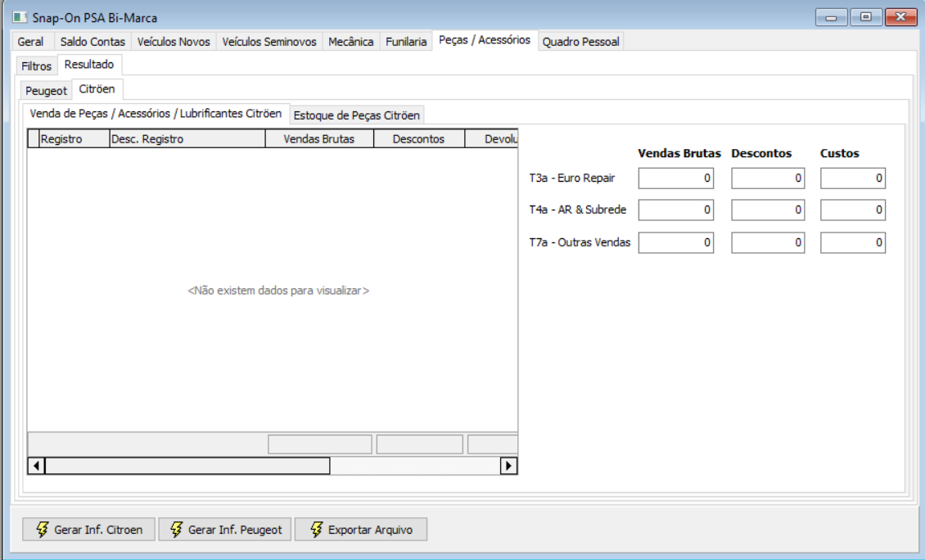Screen dimensions: 925x560
Task: Click the Vendas Brutas grid column header
Action: pos(319,139)
